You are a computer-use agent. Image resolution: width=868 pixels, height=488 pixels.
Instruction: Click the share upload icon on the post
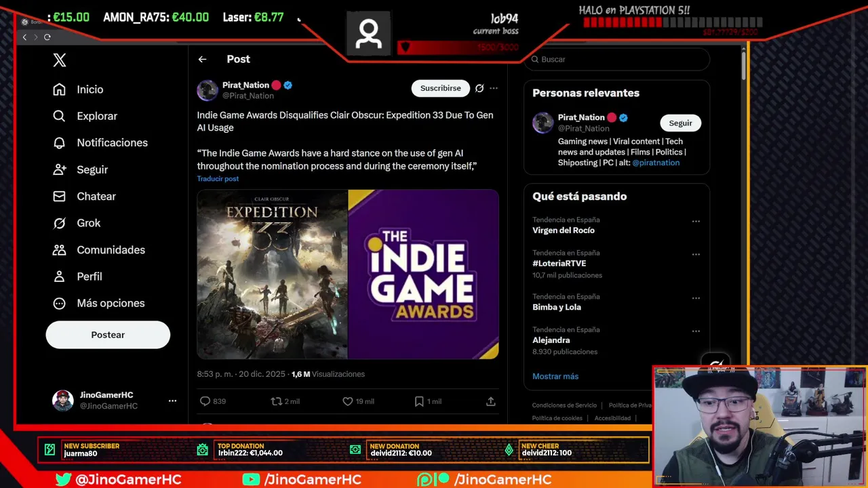coord(491,401)
